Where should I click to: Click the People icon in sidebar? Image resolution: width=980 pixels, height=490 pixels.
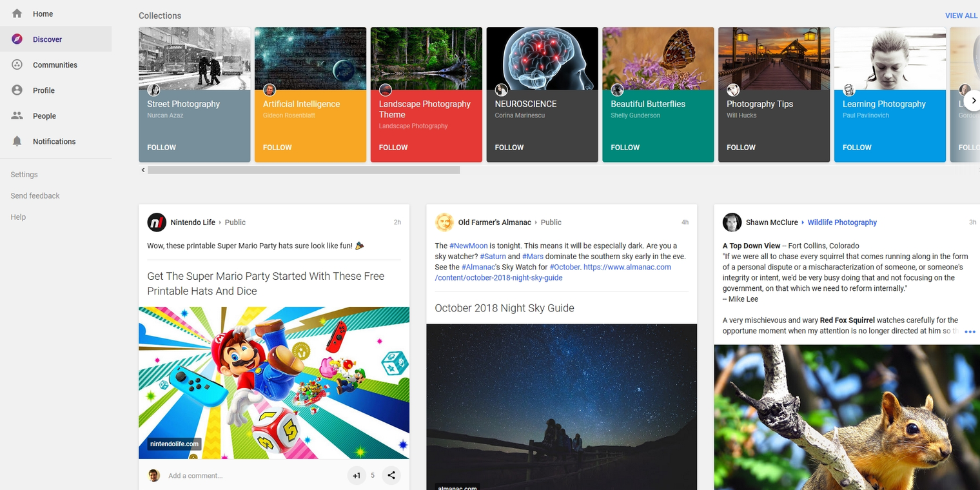coord(17,116)
